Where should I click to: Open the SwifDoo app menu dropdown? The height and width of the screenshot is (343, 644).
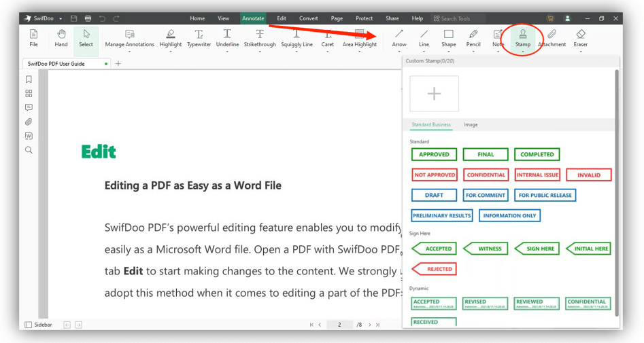point(61,19)
